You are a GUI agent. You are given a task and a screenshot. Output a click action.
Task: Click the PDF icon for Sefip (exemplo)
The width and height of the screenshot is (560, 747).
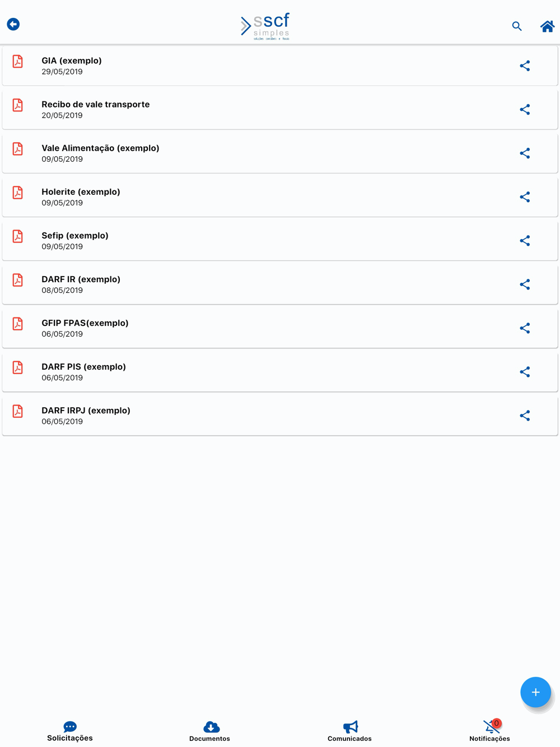coord(18,236)
